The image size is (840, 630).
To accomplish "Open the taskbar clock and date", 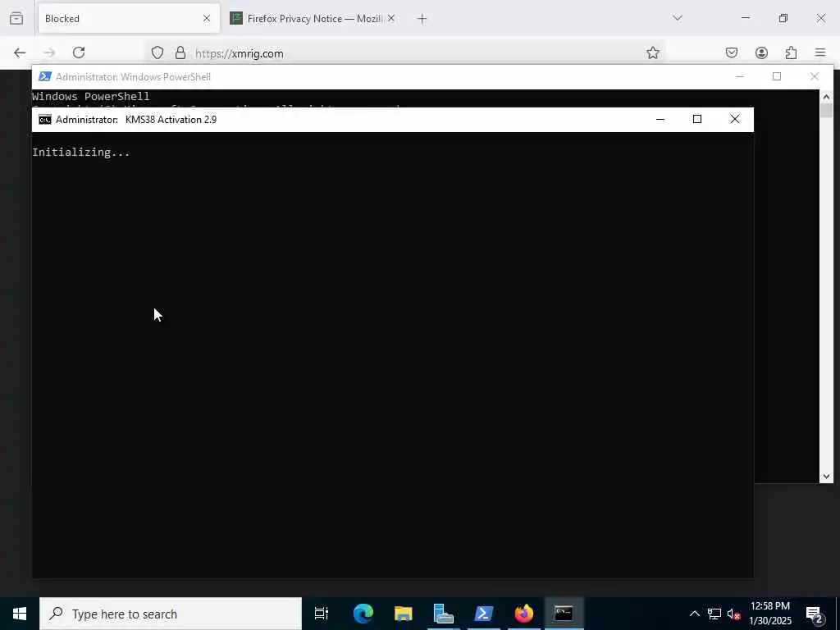I will (770, 614).
